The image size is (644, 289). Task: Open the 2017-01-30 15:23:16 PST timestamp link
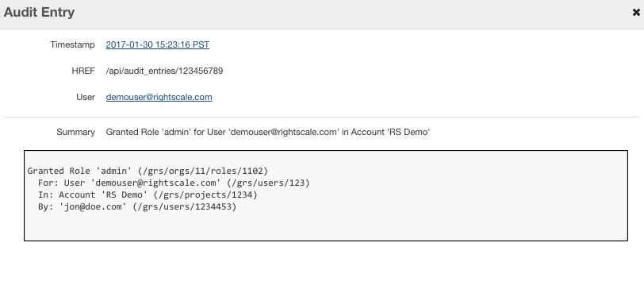158,44
